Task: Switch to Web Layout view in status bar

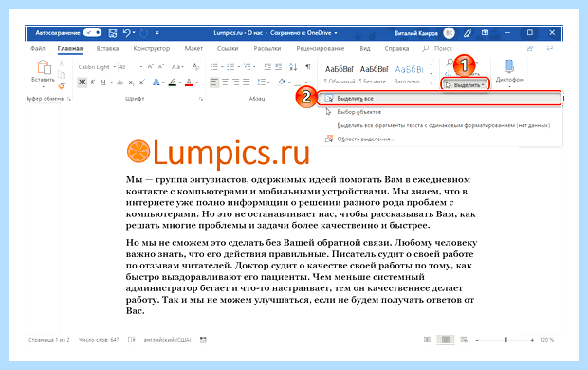Action: tap(464, 340)
